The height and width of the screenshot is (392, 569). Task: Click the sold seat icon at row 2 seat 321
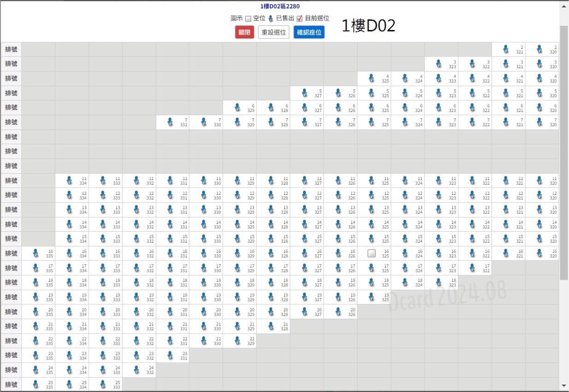pyautogui.click(x=506, y=49)
